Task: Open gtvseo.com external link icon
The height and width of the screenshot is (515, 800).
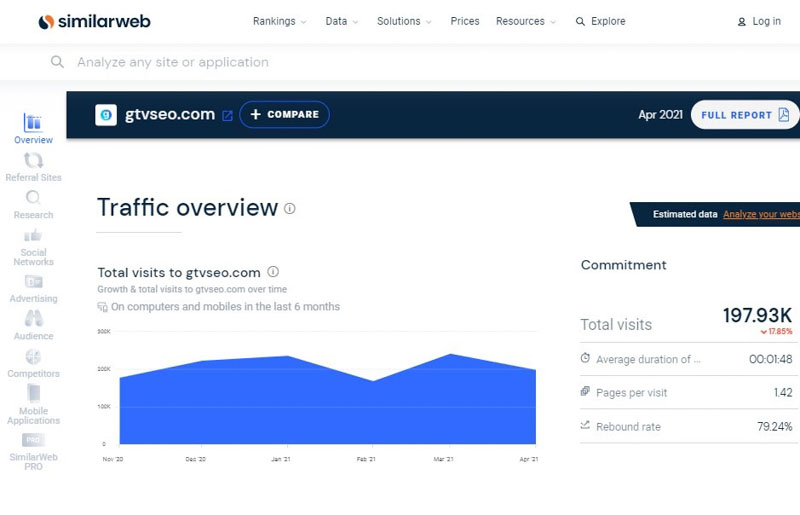Action: 227,115
